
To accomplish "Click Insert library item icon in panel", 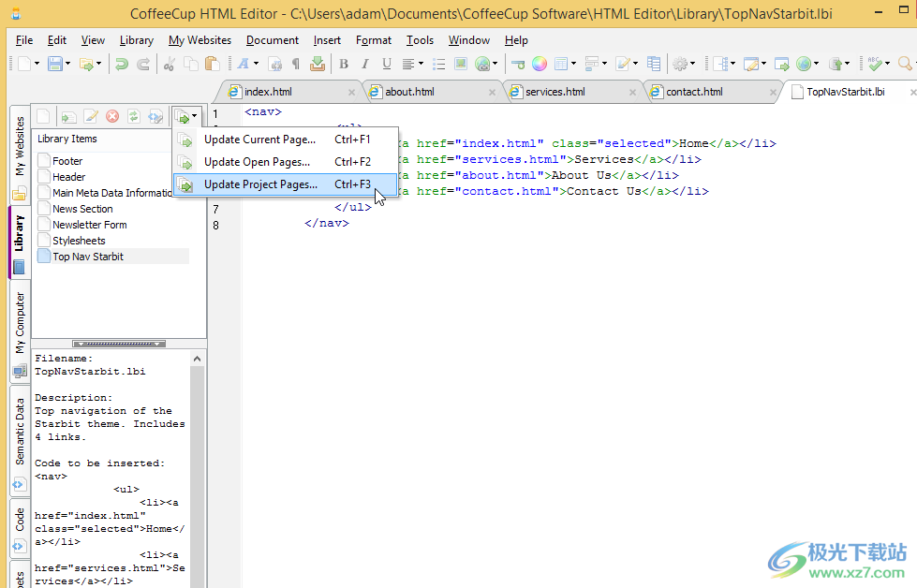I will coord(69,116).
